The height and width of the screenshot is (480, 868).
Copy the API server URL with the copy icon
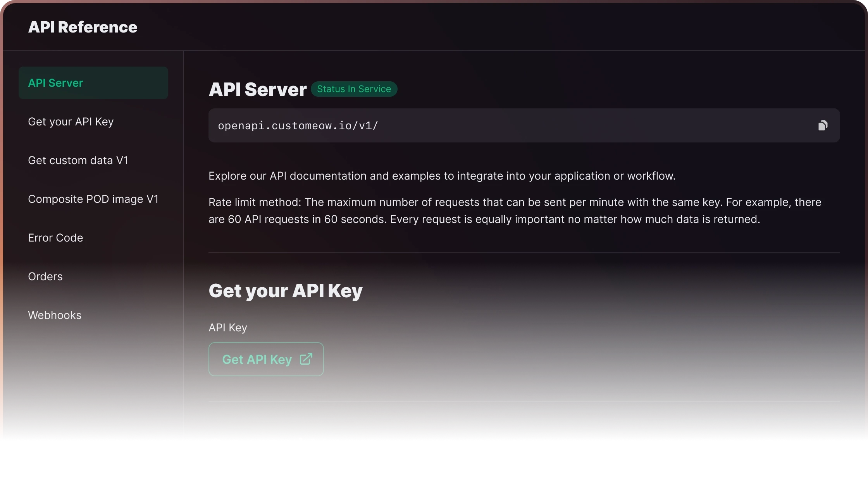[823, 125]
